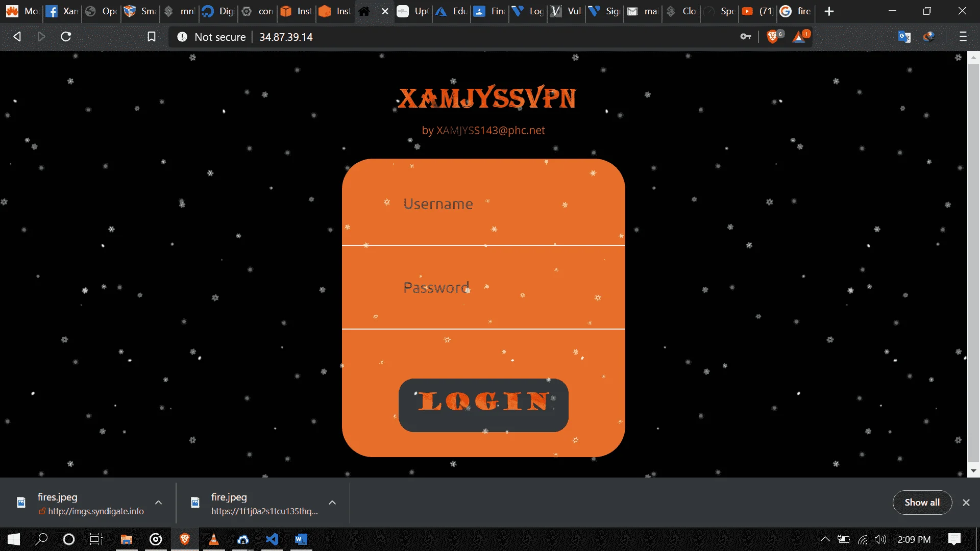Switch to the Google 'fire' tab
Screen dimensions: 980x551
pyautogui.click(x=796, y=11)
